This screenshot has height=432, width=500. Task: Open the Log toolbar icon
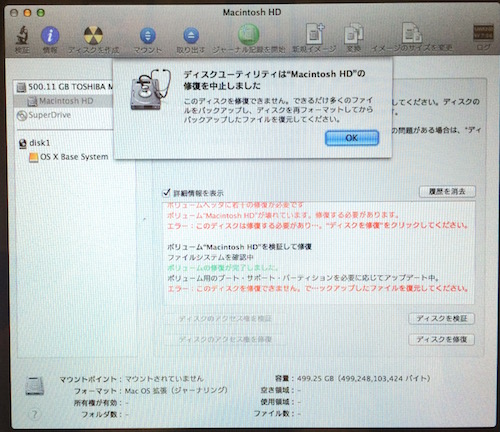click(x=483, y=33)
